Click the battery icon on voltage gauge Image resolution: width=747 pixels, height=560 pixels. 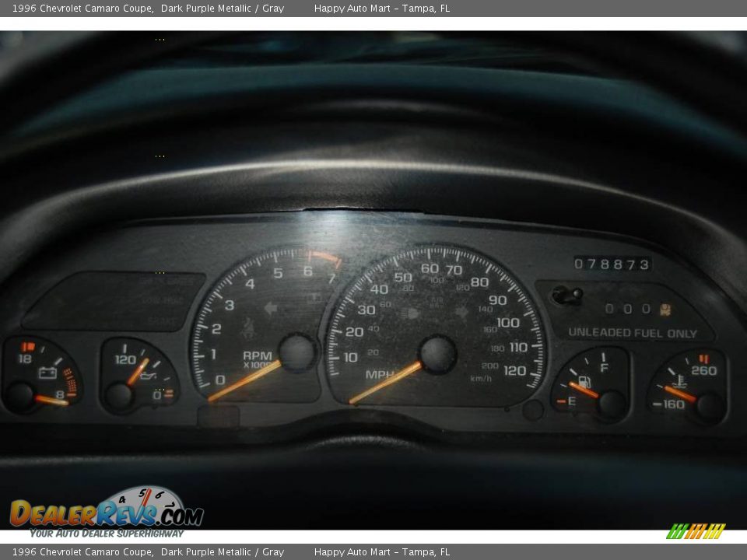point(47,373)
